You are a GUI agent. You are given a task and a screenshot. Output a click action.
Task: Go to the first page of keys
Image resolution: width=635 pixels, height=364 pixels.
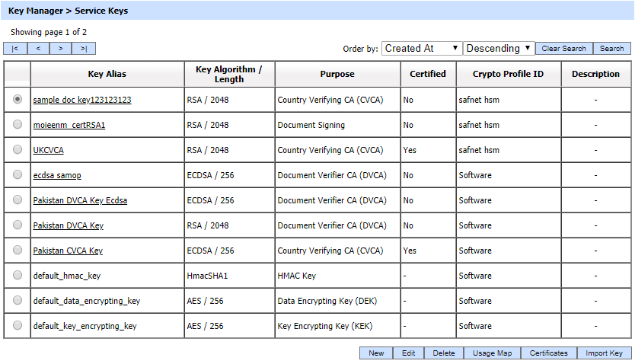(15, 49)
